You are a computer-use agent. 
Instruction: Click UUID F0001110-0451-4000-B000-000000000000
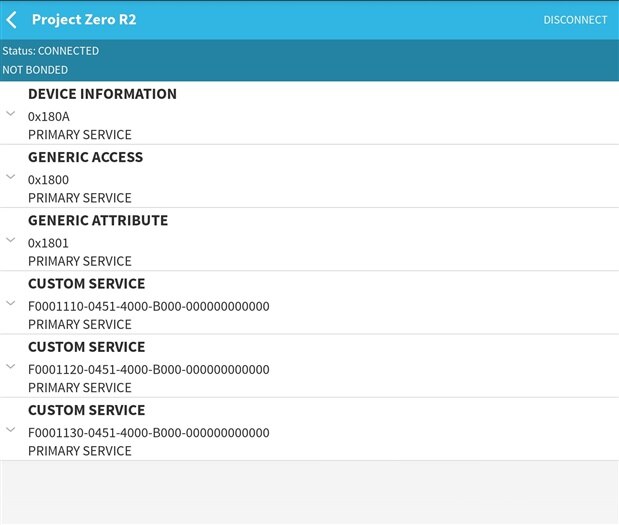click(x=148, y=306)
